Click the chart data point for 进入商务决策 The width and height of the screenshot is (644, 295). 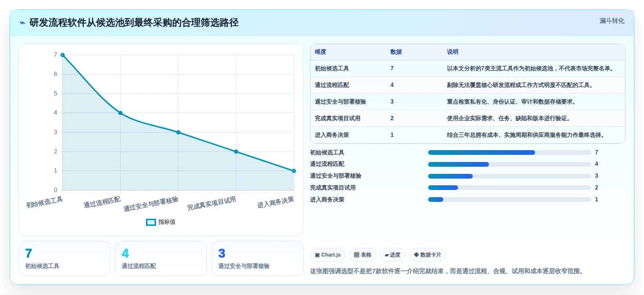click(x=294, y=171)
